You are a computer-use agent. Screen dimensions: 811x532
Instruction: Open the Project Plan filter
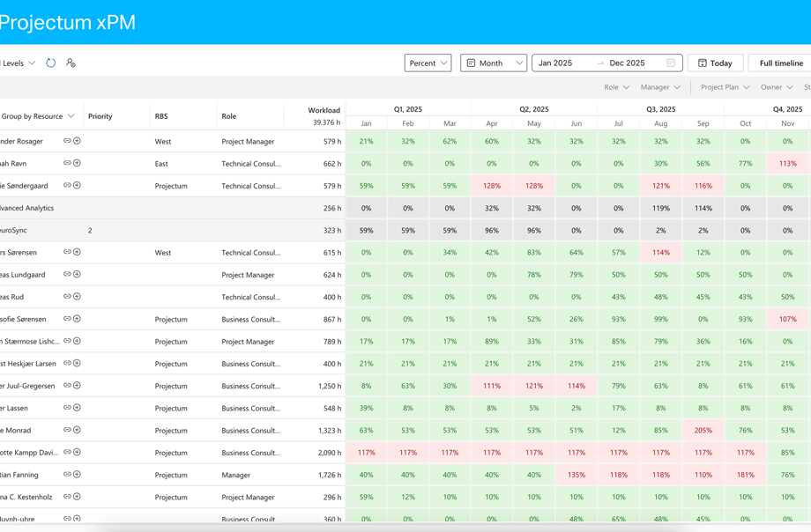[x=725, y=87]
